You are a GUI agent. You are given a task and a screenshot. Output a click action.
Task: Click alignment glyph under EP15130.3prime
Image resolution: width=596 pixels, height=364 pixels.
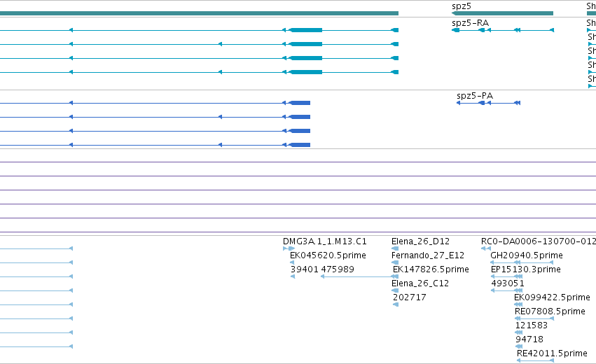click(506, 276)
